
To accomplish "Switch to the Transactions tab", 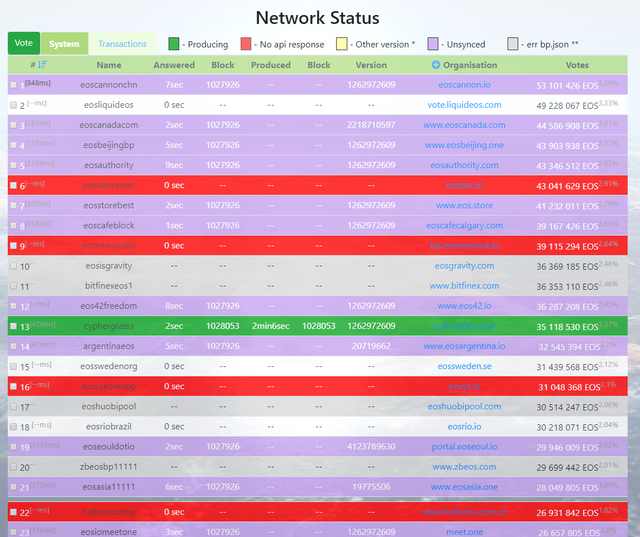I will [122, 44].
